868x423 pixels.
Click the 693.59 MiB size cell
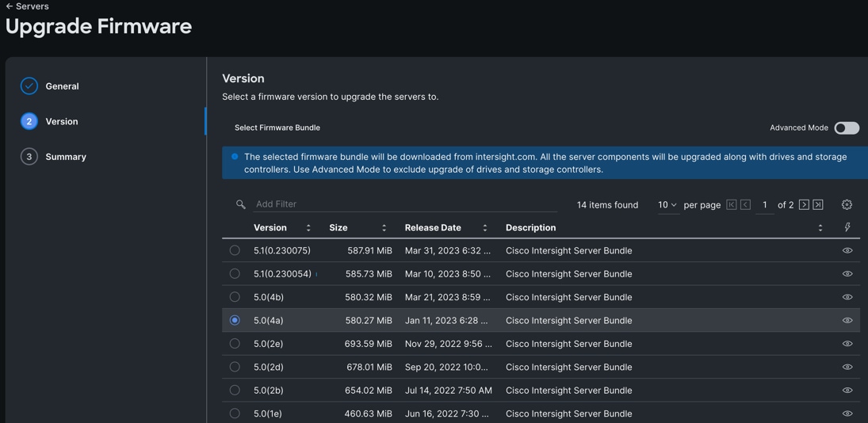pyautogui.click(x=368, y=343)
